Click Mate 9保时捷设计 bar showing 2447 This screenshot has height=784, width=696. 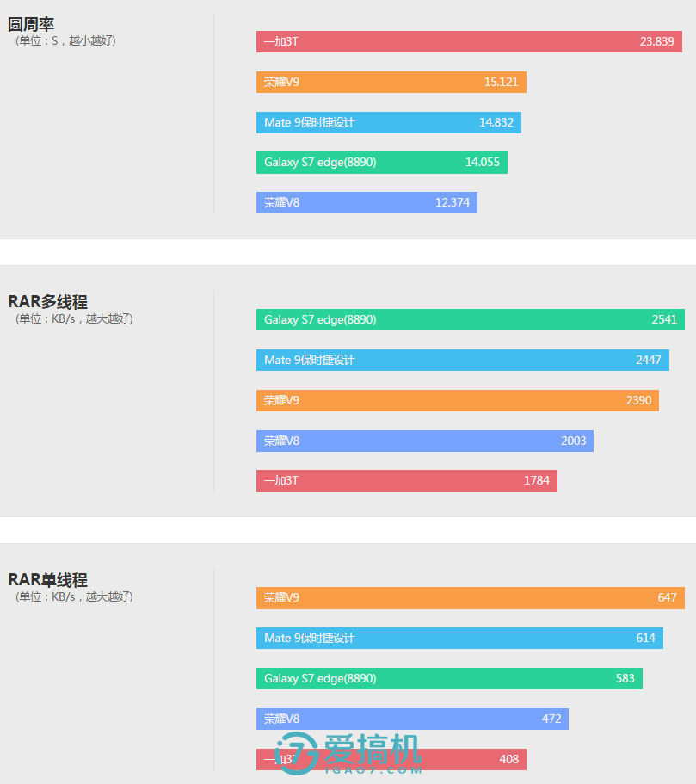[x=462, y=360]
